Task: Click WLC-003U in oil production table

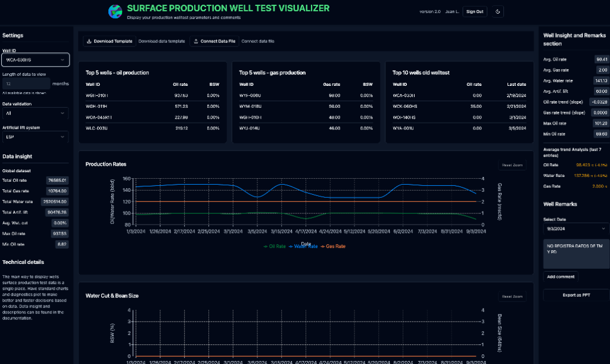Action: [97, 128]
